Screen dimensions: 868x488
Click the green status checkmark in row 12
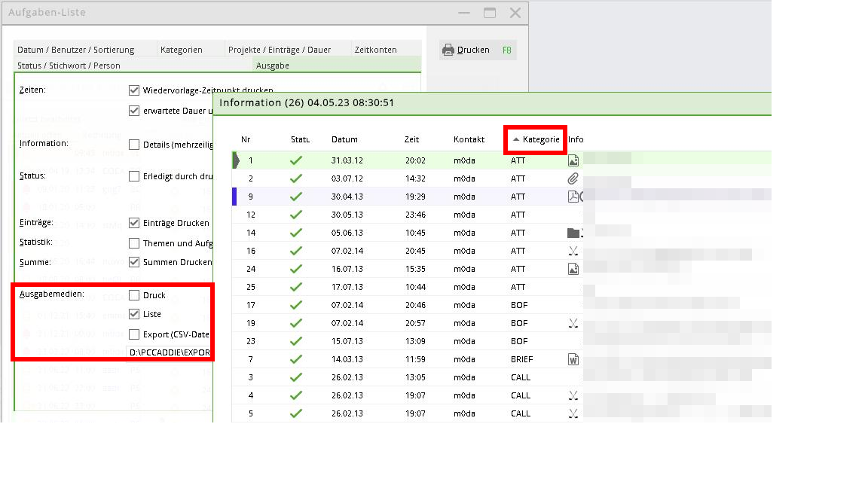tap(296, 215)
